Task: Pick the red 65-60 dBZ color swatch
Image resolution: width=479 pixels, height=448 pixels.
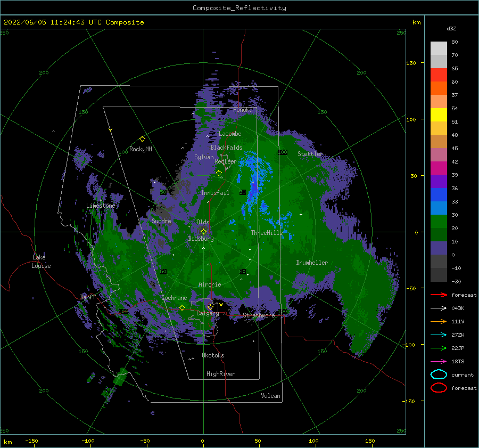Action: (439, 75)
